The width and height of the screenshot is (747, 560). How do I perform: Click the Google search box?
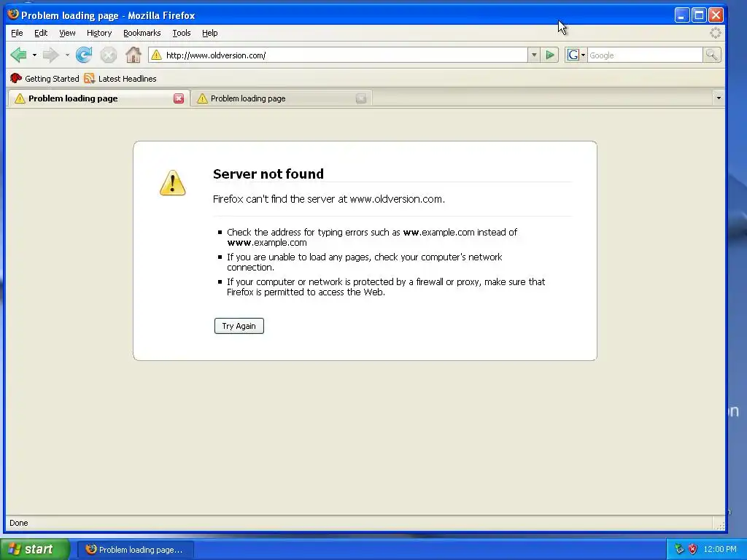[645, 55]
